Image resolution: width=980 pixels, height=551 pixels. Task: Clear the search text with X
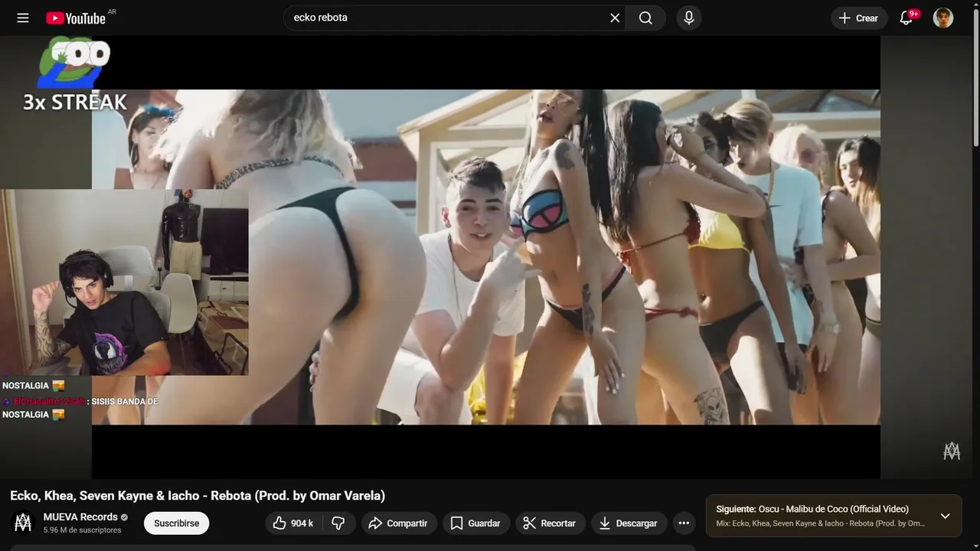pyautogui.click(x=615, y=18)
